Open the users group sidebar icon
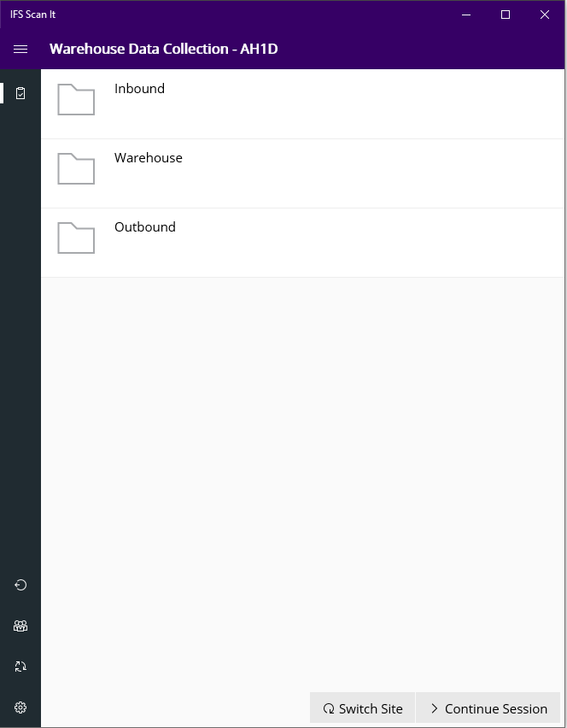 pyautogui.click(x=20, y=626)
